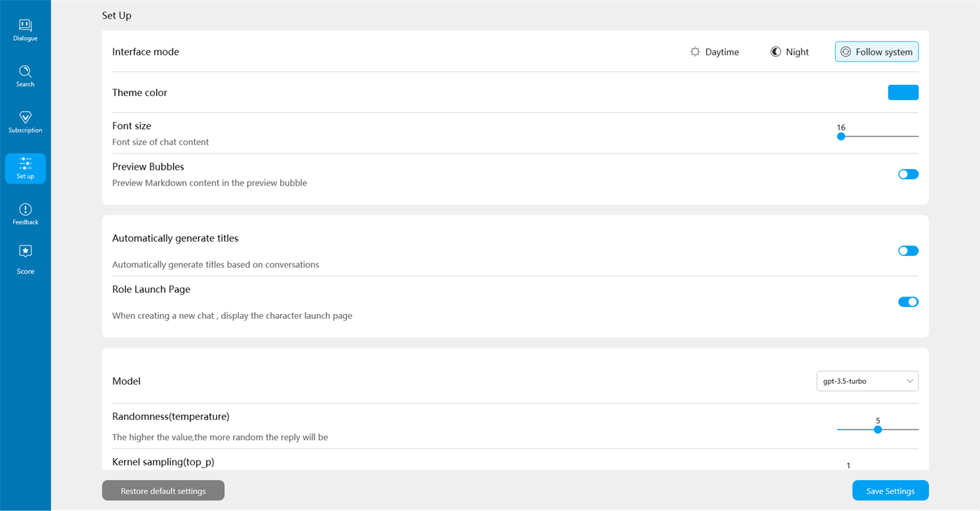This screenshot has height=511, width=980.
Task: Click the Font size slider handle
Action: [x=841, y=137]
